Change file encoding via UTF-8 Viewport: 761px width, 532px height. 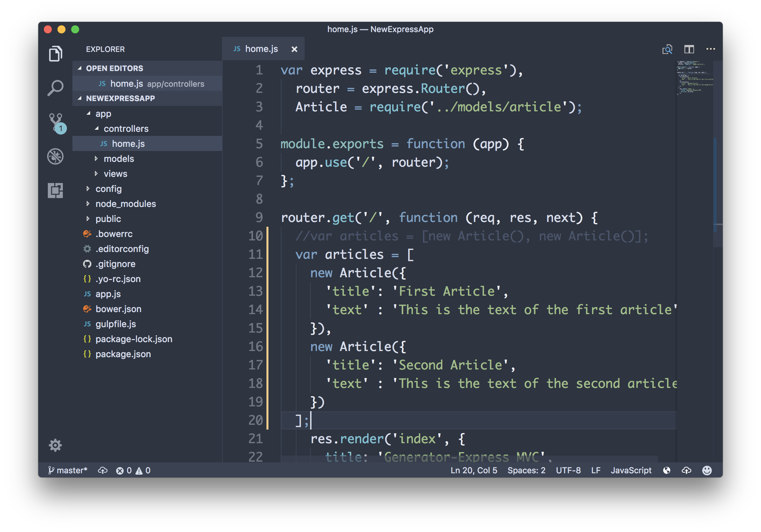tap(568, 470)
